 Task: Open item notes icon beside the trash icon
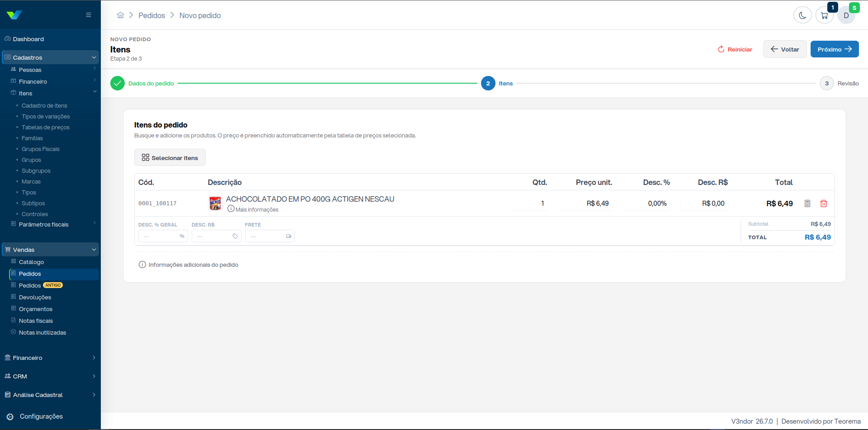[x=807, y=203]
